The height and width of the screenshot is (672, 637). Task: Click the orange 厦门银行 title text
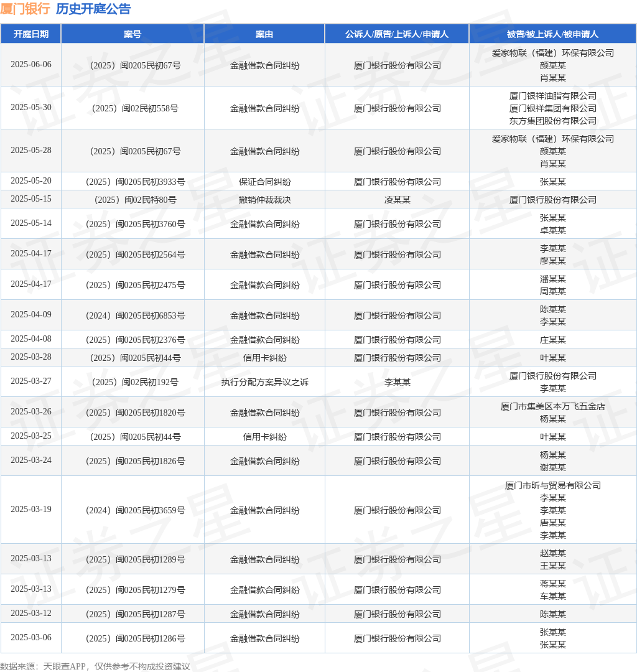coord(26,9)
